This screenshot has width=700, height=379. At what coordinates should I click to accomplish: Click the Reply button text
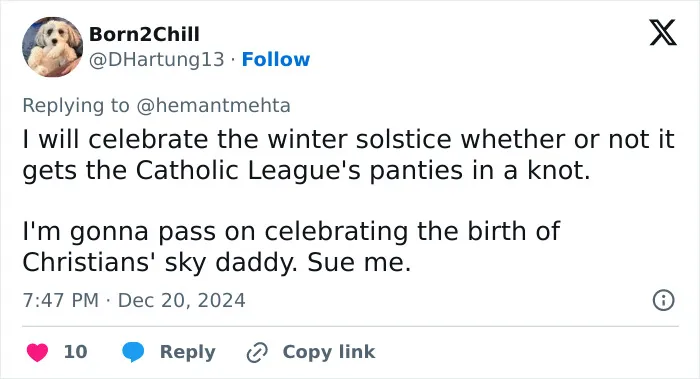point(188,352)
